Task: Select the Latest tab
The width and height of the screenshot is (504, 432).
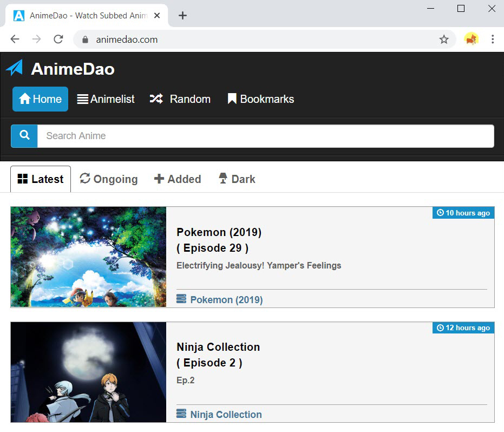Action: (41, 179)
